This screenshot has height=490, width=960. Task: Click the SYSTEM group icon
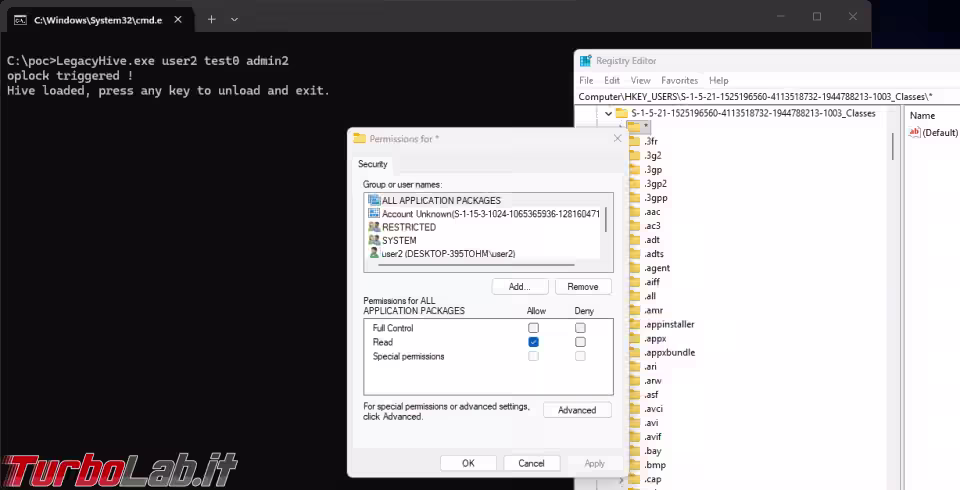(374, 240)
